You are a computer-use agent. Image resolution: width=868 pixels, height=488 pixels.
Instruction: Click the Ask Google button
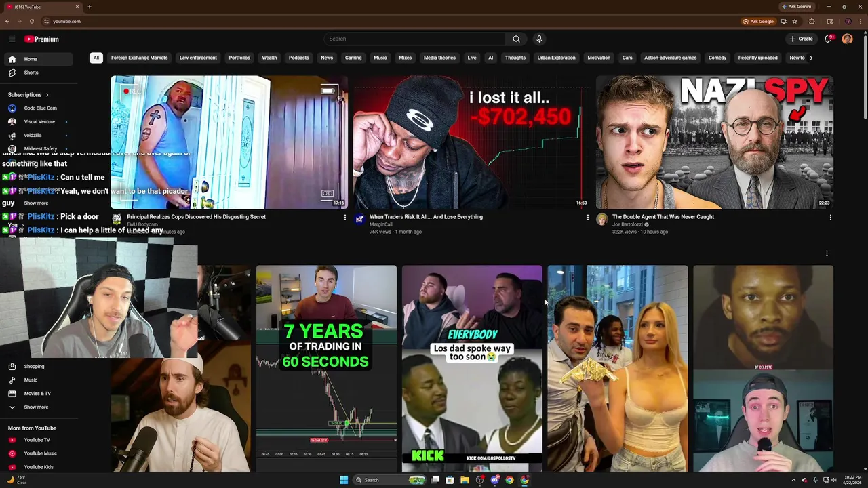tap(758, 21)
